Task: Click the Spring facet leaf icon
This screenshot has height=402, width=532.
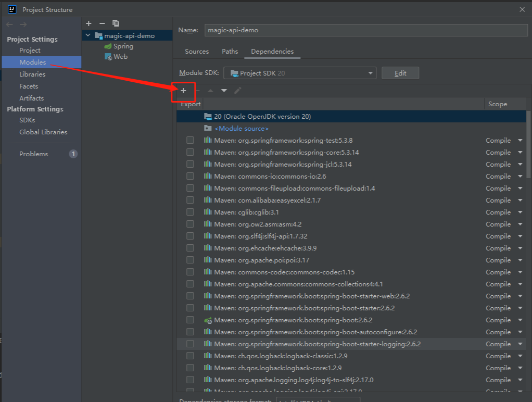Action: click(x=108, y=46)
